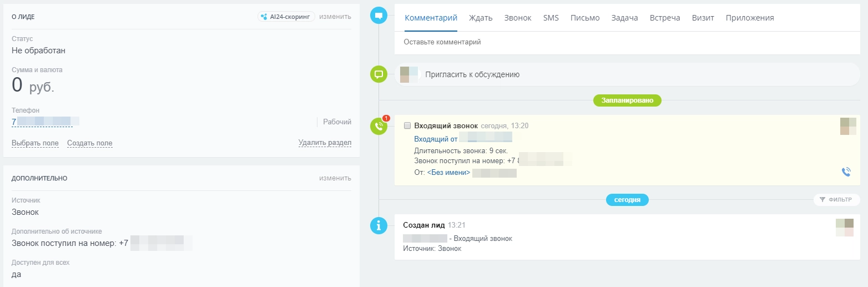Screen dimensions: 868x287
Task: Click the blue phone callback icon
Action: 846,172
